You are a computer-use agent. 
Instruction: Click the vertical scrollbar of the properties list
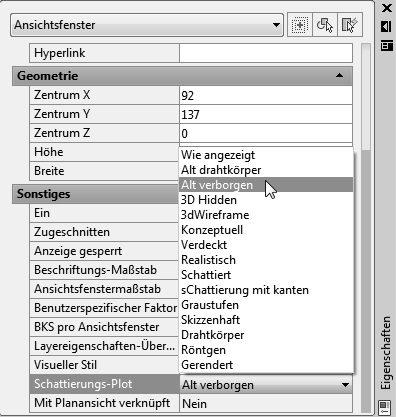click(x=366, y=227)
